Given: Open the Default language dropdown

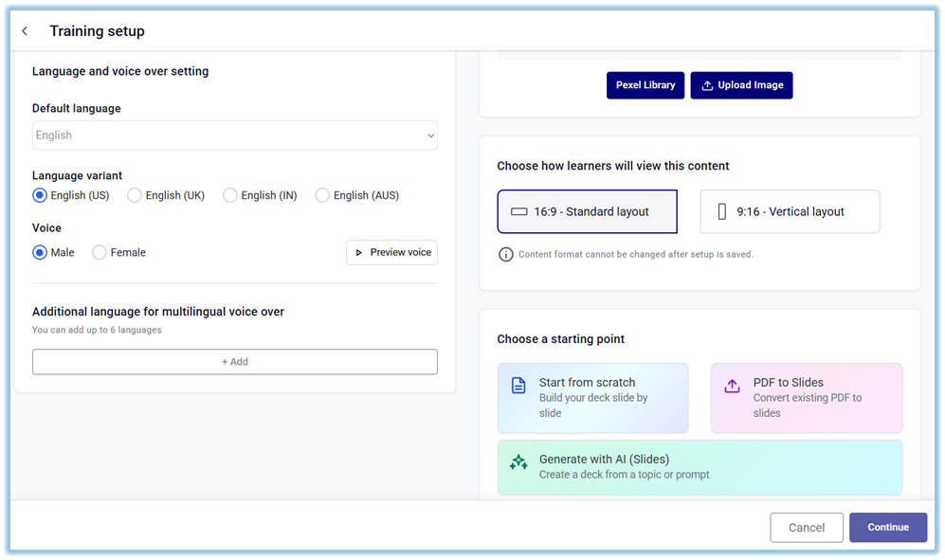Looking at the screenshot, I should click(234, 135).
